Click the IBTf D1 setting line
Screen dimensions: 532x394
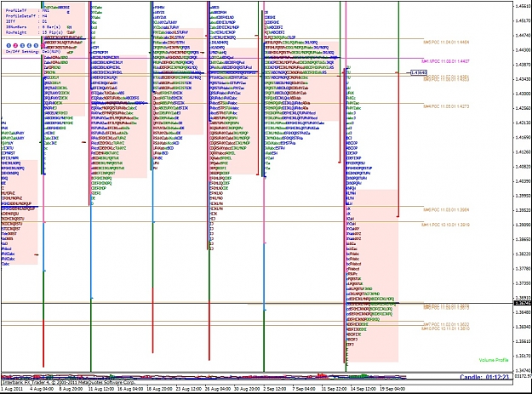coord(26,21)
